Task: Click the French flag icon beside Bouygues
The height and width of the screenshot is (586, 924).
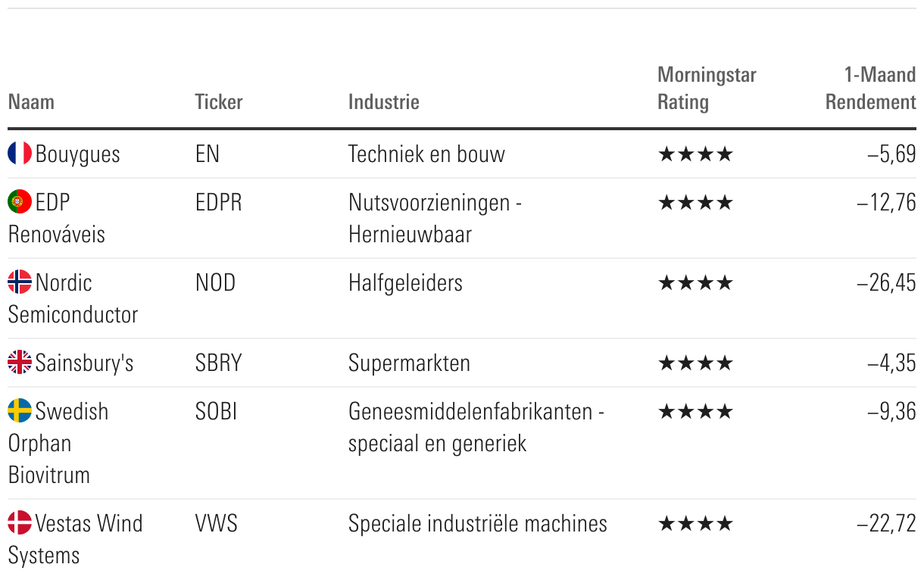Action: point(20,154)
